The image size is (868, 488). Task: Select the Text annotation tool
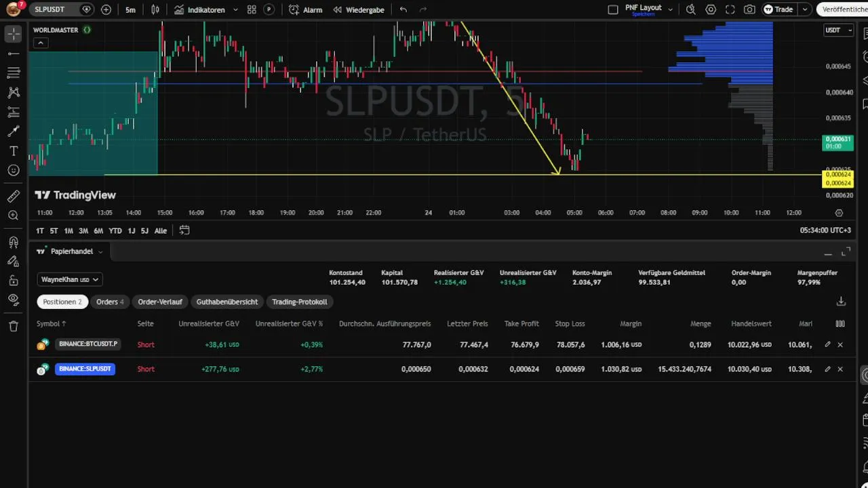pos(14,150)
